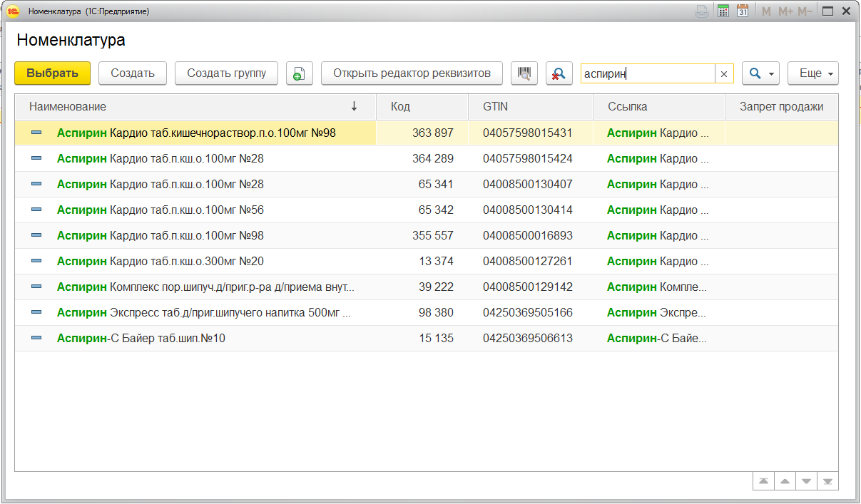Open the search magnifier dropdown
The width and height of the screenshot is (861, 504).
pos(760,73)
